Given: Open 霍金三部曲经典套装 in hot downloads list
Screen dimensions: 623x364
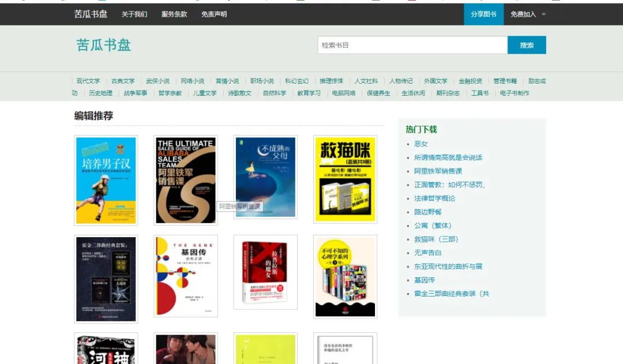Looking at the screenshot, I should (452, 294).
